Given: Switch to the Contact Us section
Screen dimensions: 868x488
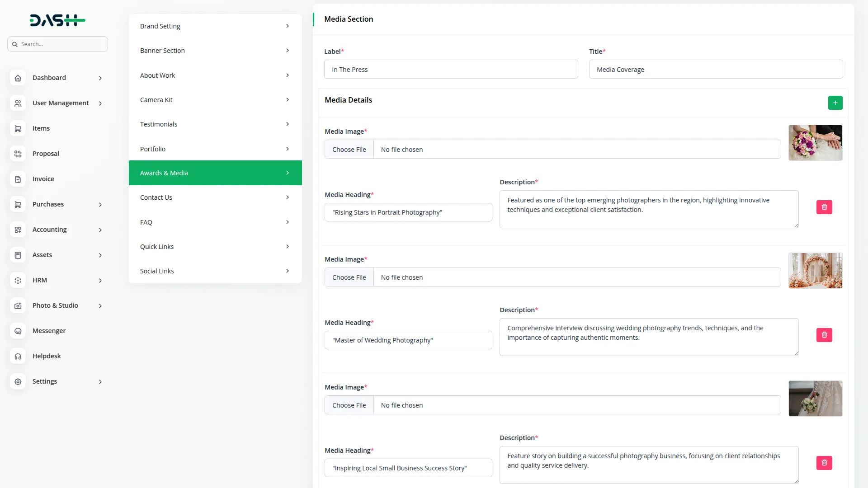Looking at the screenshot, I should [x=215, y=197].
